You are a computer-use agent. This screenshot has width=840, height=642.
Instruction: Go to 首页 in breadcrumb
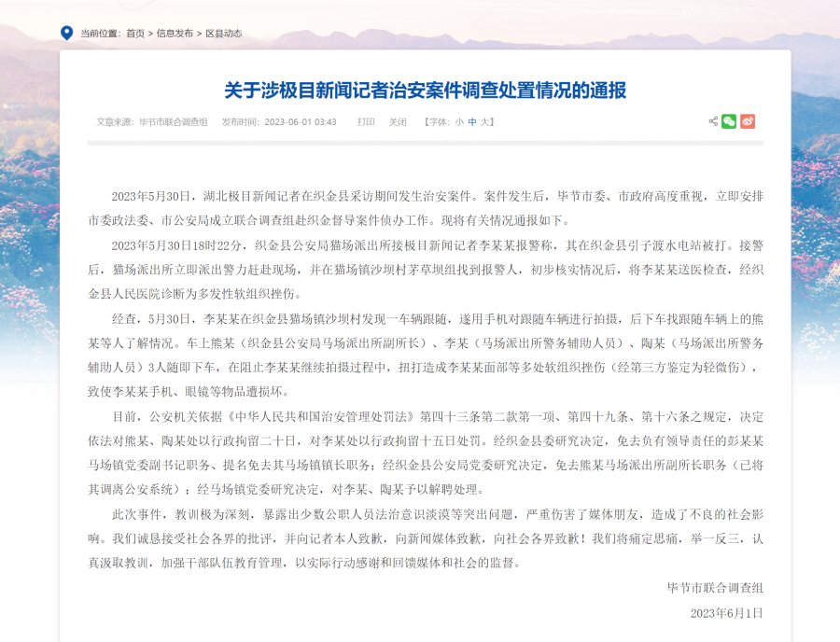pos(135,33)
